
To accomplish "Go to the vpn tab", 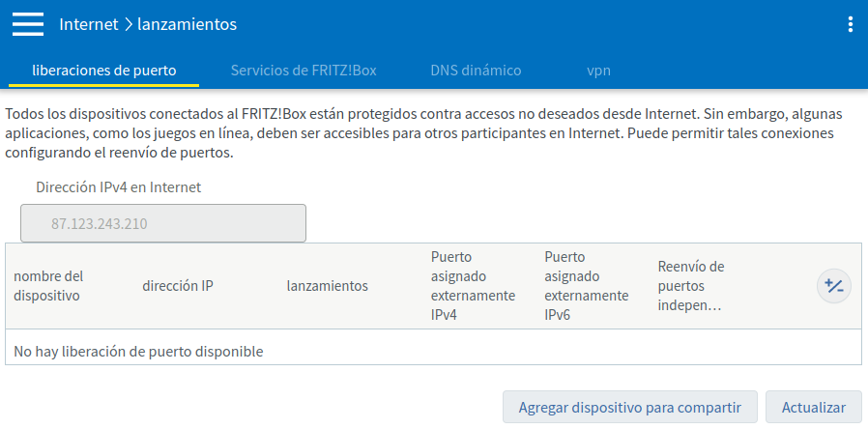I will (598, 71).
